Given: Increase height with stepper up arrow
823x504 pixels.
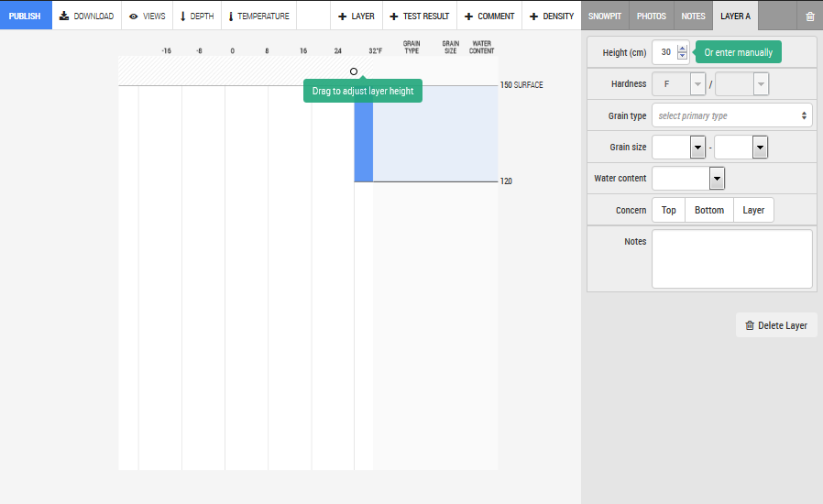Looking at the screenshot, I should tap(683, 49).
